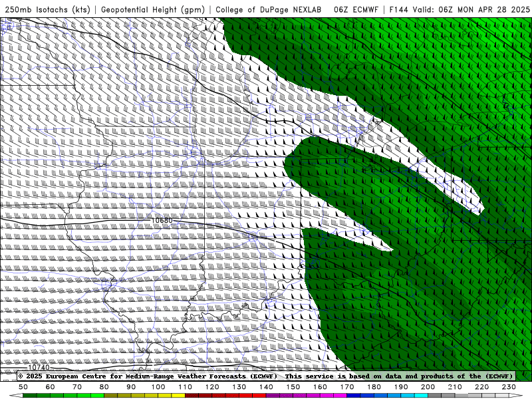
Task: Click the 'Geopotential Height (gpm)' title text
Action: (153, 9)
